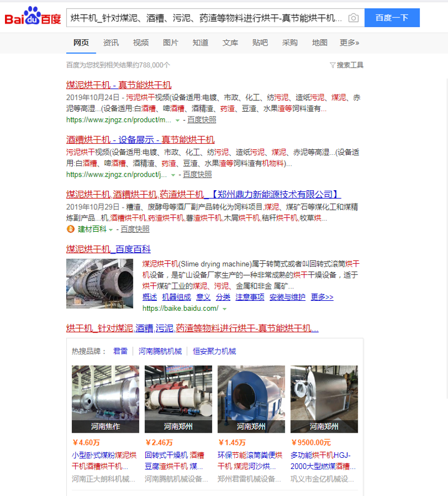448x496 pixels.
Task: Click the ¥4.60万 price
Action: pos(86,443)
